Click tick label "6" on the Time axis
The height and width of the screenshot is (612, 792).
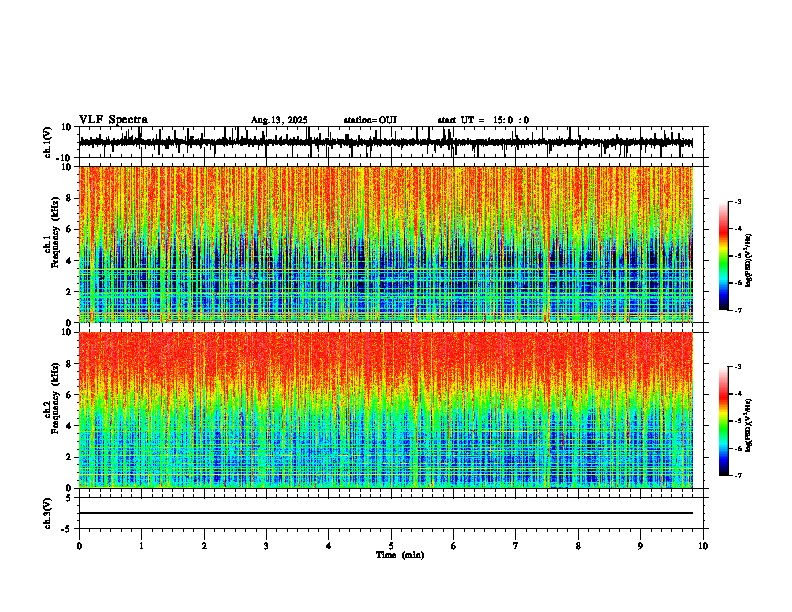coord(454,546)
